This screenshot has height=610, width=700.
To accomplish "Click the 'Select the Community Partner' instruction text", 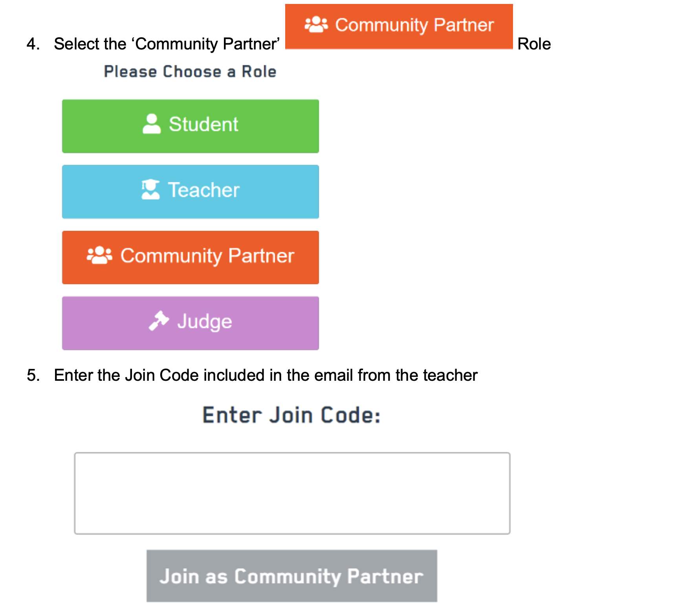I will [x=167, y=44].
